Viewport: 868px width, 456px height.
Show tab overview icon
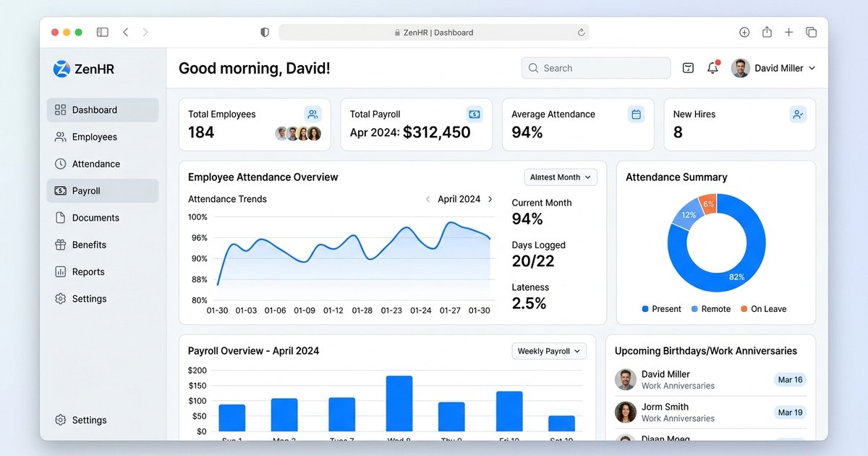point(811,33)
